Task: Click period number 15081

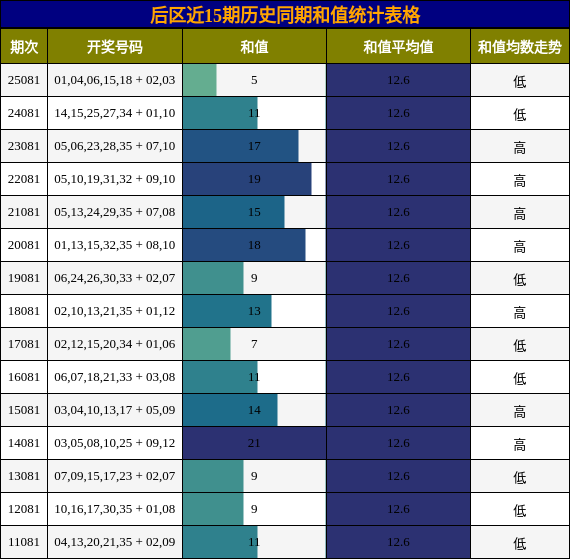Action: click(x=24, y=410)
